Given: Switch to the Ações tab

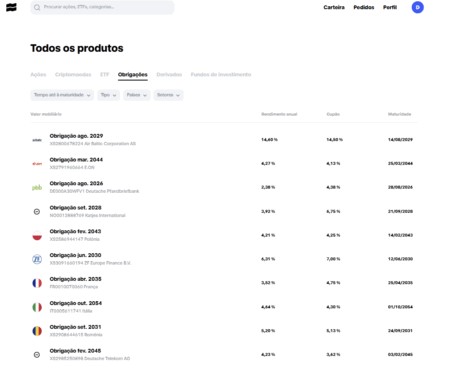Looking at the screenshot, I should coord(38,74).
